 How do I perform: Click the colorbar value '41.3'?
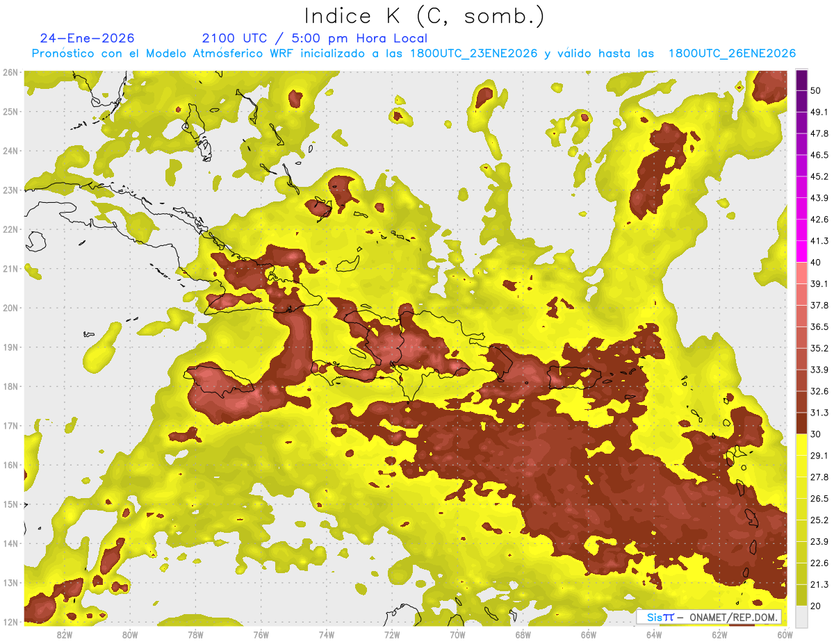point(819,241)
